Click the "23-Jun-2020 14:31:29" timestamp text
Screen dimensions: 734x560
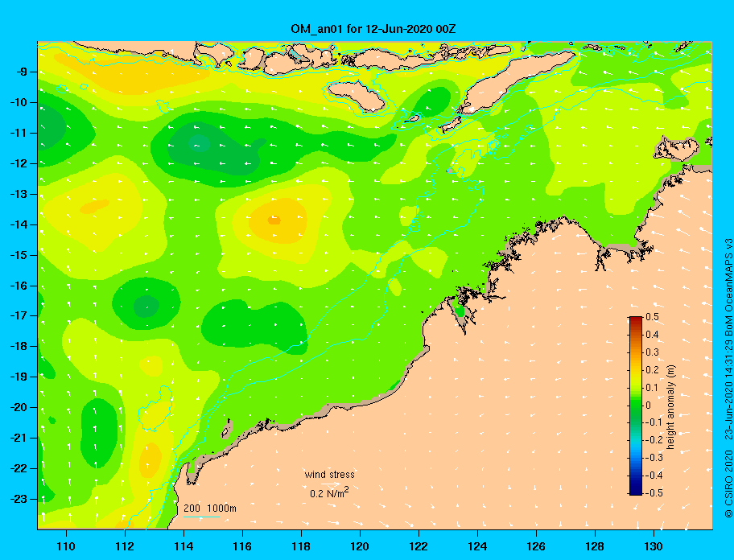pos(728,391)
